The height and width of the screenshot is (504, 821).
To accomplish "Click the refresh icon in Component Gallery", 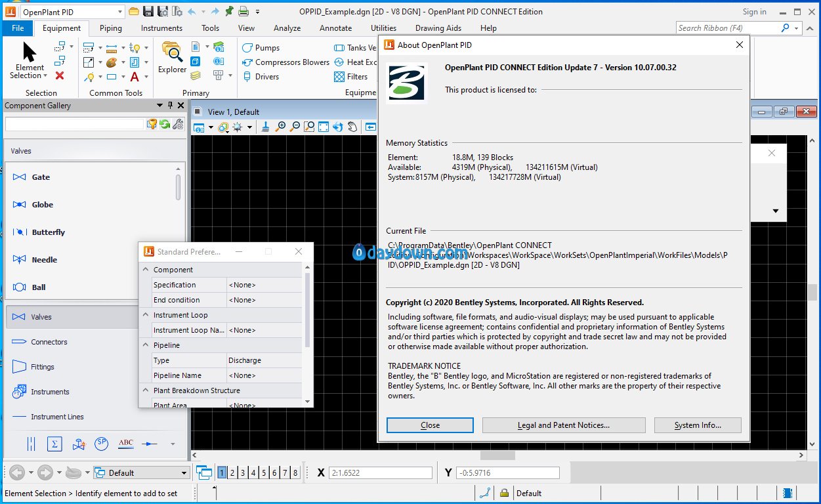I will click(x=165, y=124).
